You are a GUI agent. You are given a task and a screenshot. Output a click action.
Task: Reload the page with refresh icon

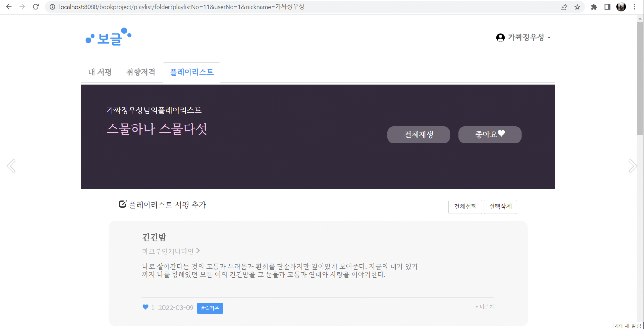pyautogui.click(x=36, y=7)
